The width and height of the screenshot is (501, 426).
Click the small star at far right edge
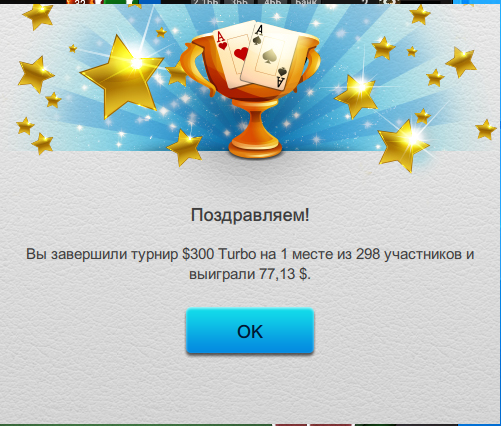[485, 129]
